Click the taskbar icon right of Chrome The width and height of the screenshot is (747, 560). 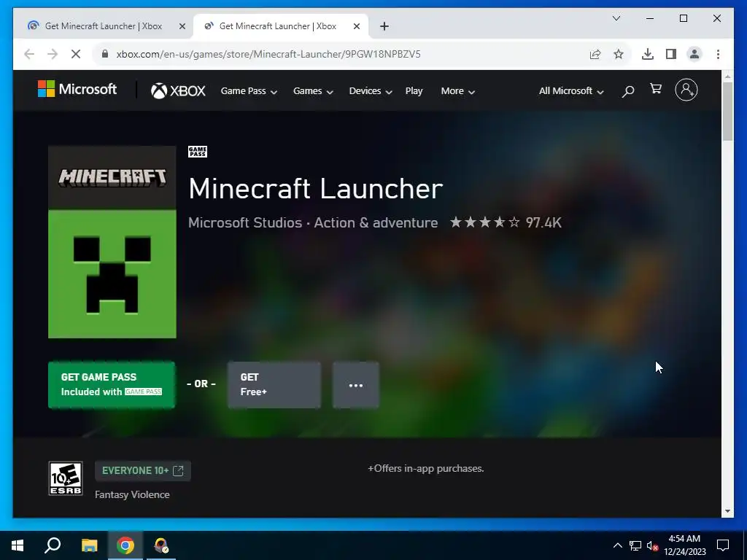(x=161, y=545)
